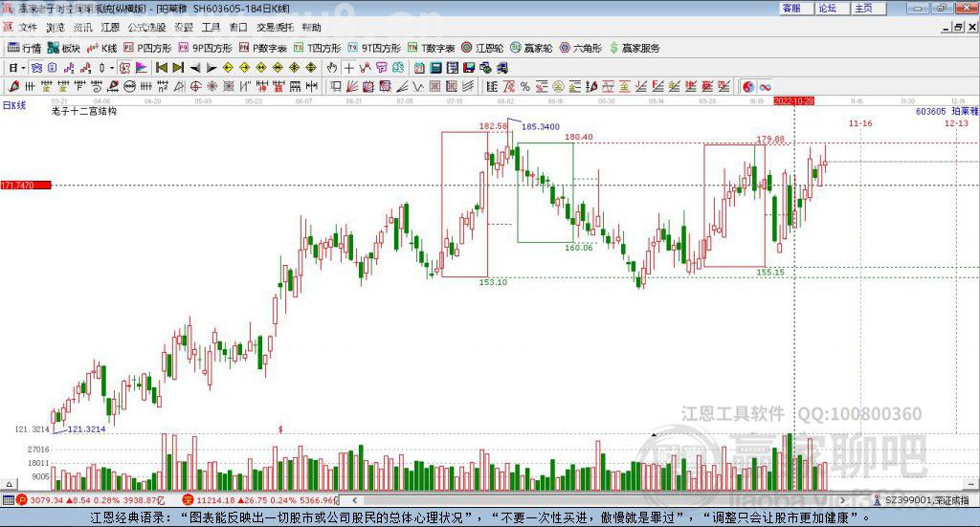Click the 12-13 date projection label

coord(956,123)
